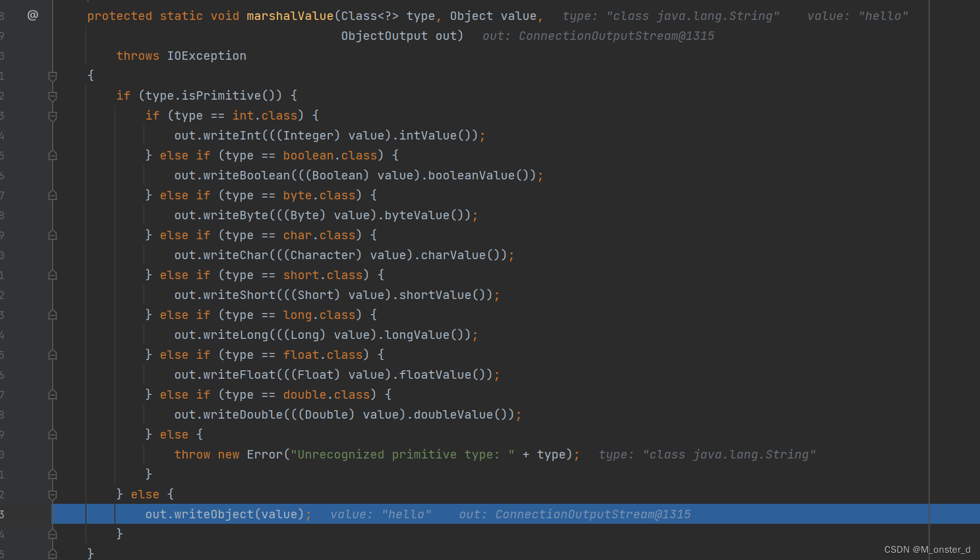This screenshot has height=560, width=980.
Task: Fold the else if float.class branch
Action: tap(53, 355)
